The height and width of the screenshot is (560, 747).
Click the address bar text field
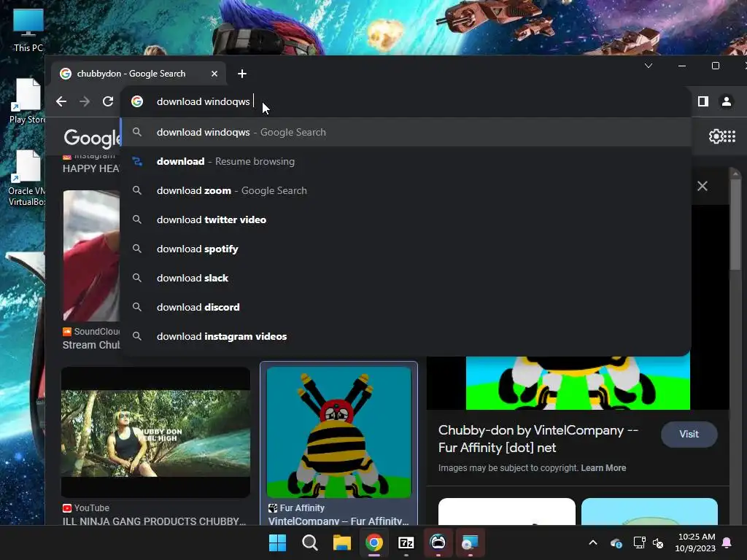[405, 101]
